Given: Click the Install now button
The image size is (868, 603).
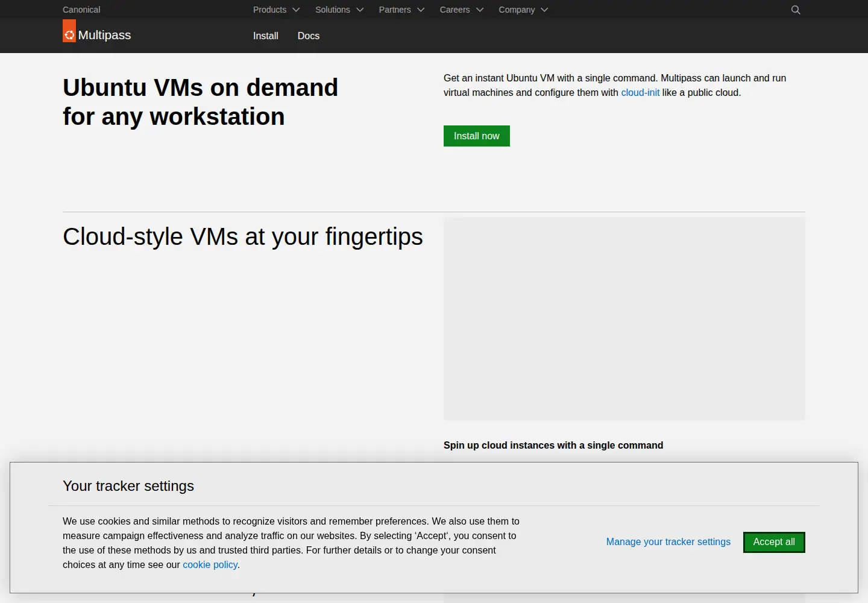Looking at the screenshot, I should tap(477, 136).
